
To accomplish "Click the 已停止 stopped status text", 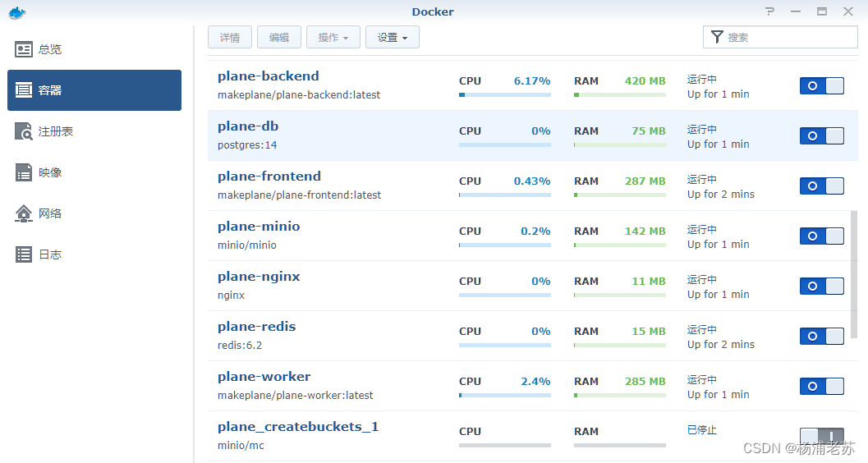I will (x=702, y=430).
